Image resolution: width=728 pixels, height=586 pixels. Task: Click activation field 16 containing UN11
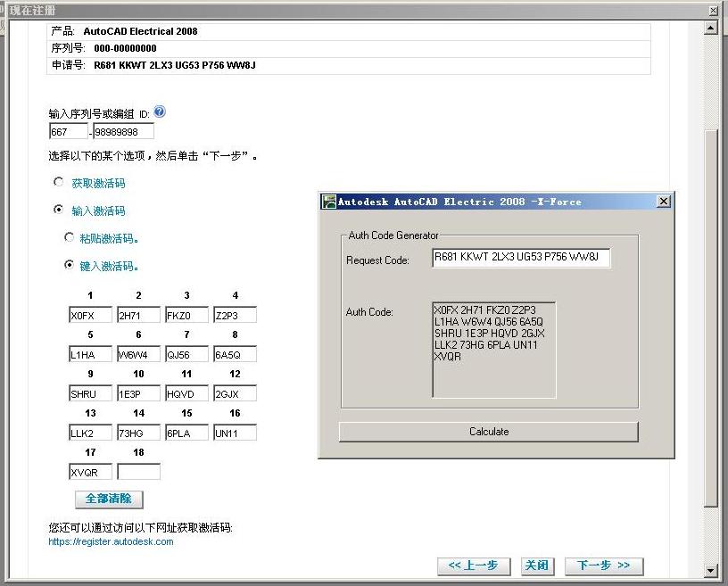point(235,433)
